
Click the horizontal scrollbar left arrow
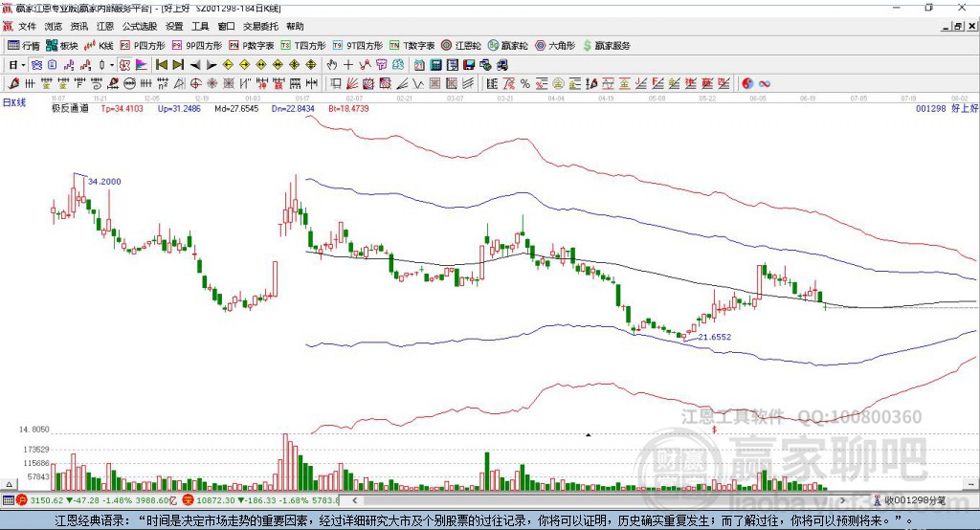354,500
